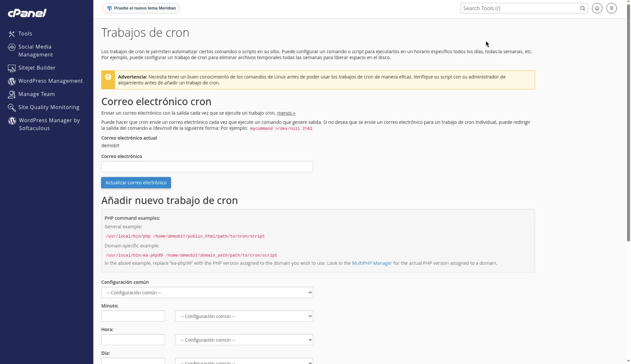The width and height of the screenshot is (631, 364).
Task: Expand the main Configuración común dropdown
Action: pos(207,293)
